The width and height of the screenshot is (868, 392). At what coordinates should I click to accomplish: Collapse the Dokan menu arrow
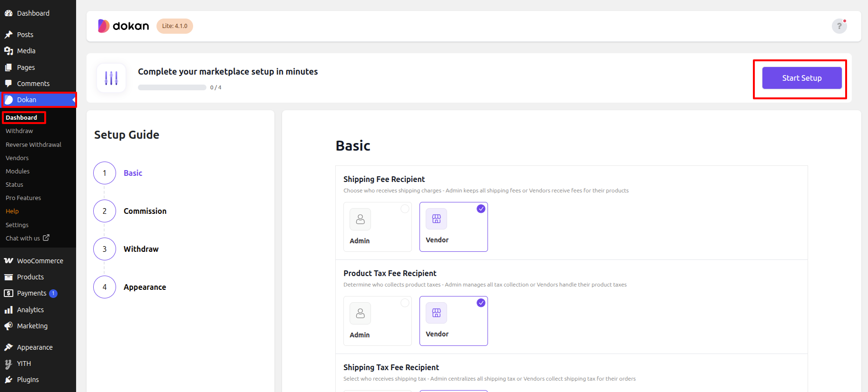(73, 100)
